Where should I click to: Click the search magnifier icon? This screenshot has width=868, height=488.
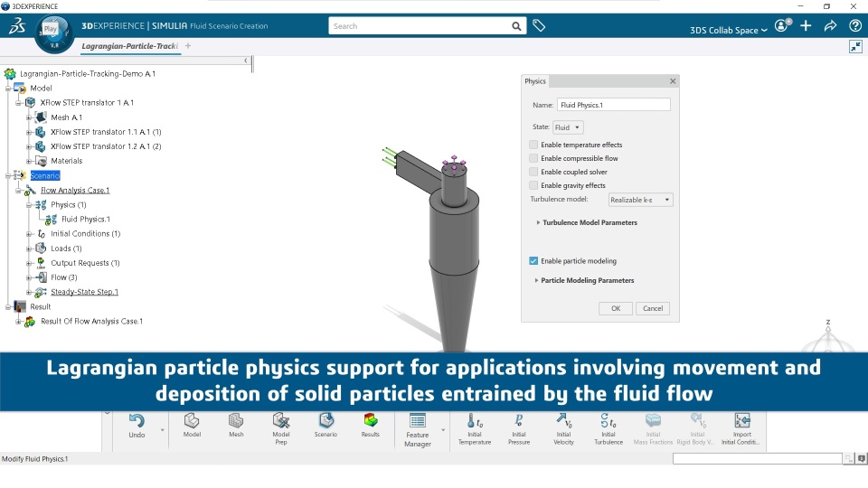coord(516,26)
